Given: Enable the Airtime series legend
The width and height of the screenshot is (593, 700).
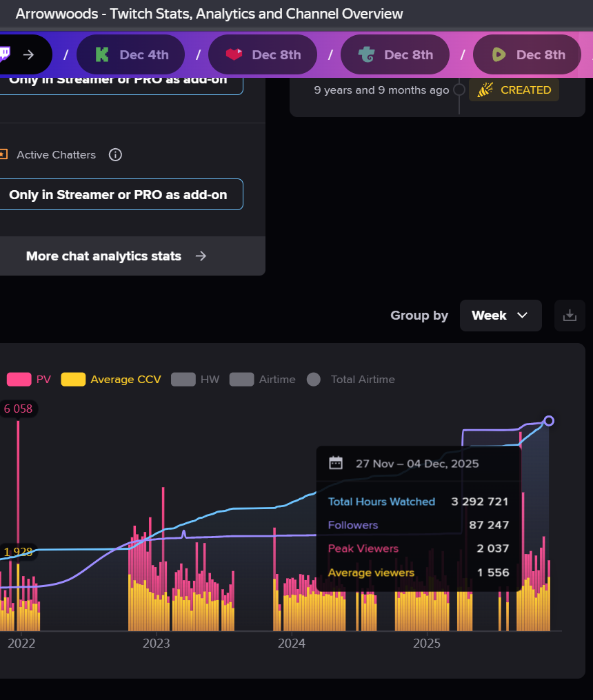Looking at the screenshot, I should 263,380.
